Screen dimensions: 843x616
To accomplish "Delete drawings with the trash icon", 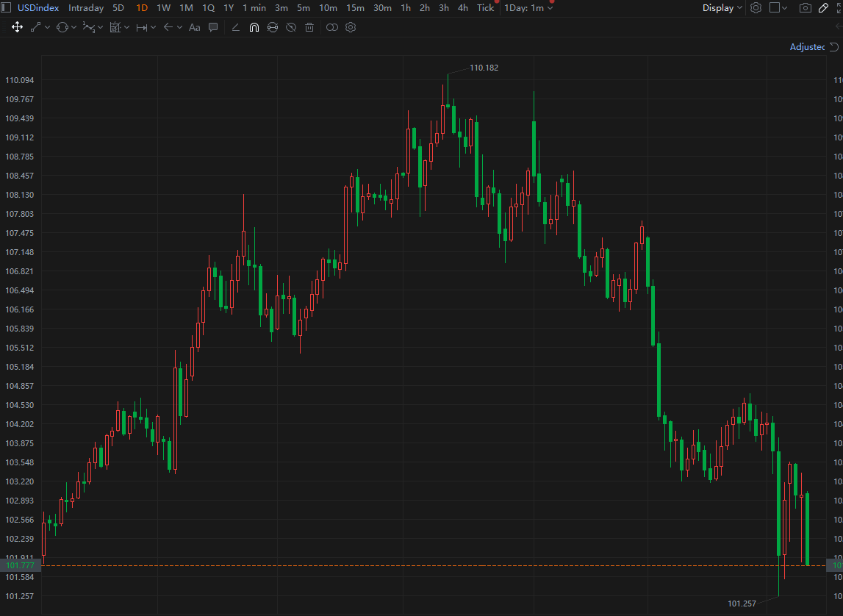I will (x=309, y=27).
